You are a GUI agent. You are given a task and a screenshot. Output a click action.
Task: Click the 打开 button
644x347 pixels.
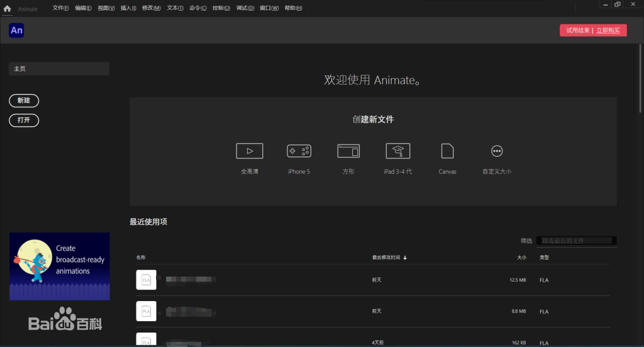24,120
